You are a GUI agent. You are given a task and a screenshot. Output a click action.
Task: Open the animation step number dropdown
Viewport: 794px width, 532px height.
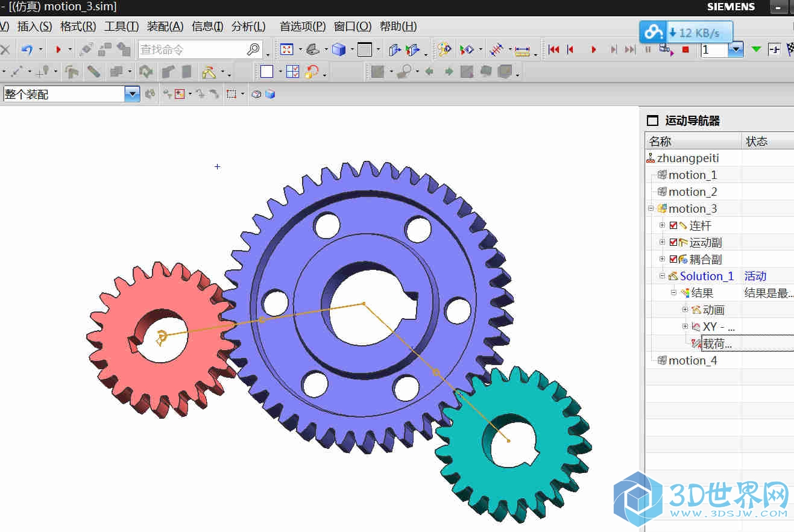[736, 50]
